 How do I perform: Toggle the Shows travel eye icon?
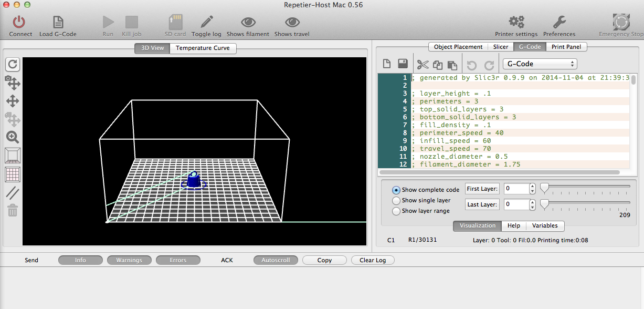tap(292, 22)
